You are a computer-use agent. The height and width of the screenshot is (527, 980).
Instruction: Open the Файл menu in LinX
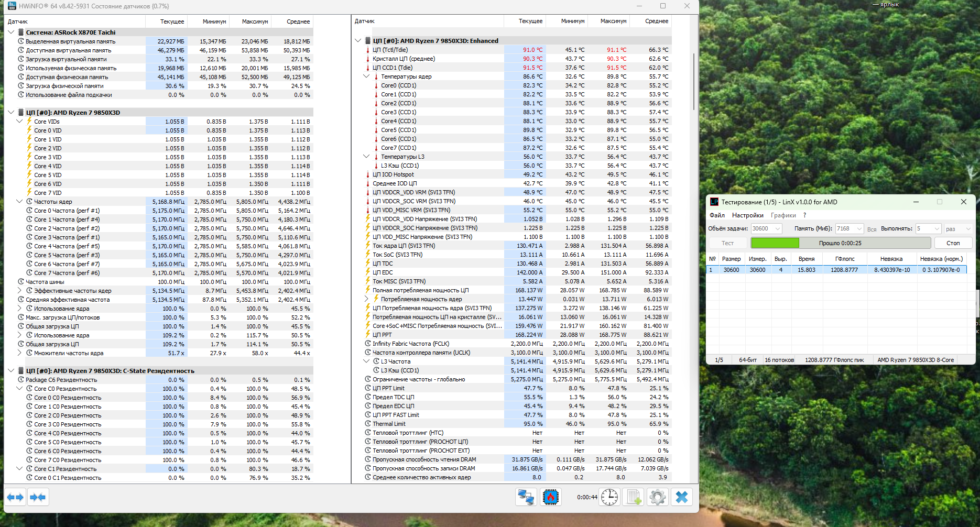point(717,215)
